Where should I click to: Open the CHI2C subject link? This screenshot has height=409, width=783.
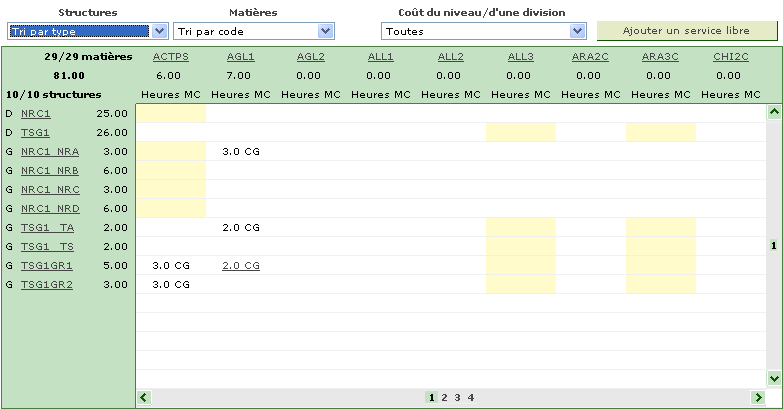tap(731, 56)
